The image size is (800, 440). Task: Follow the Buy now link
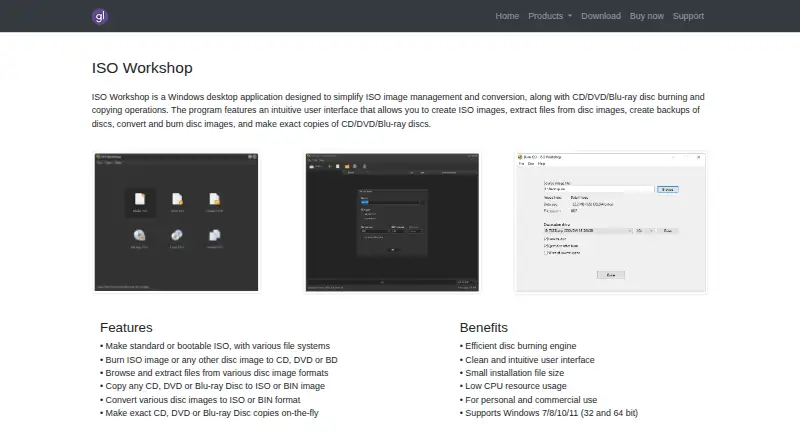point(646,16)
